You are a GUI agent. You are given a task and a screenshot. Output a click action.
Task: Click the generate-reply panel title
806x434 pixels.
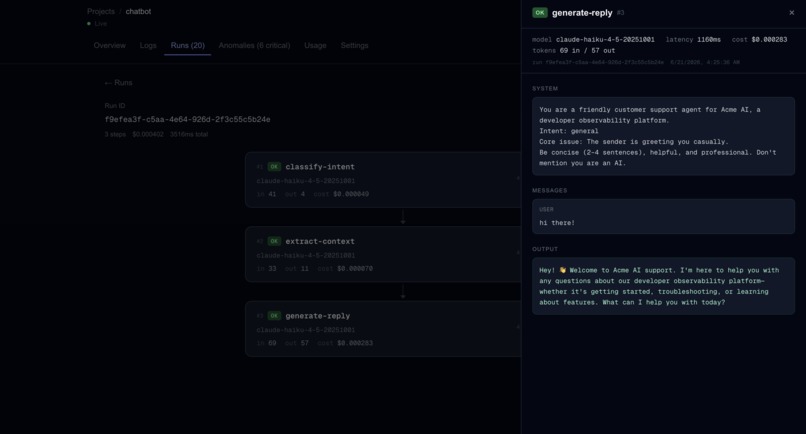[x=582, y=13]
